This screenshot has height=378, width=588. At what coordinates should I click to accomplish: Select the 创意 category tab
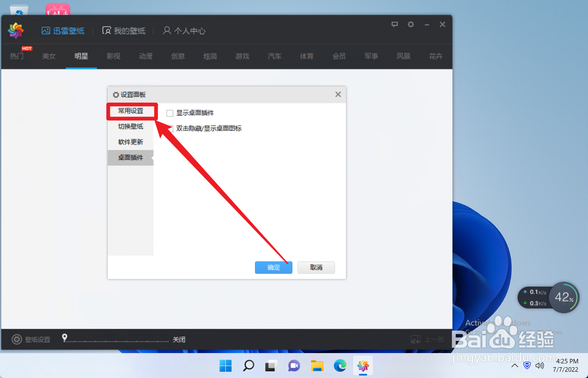[x=178, y=56]
